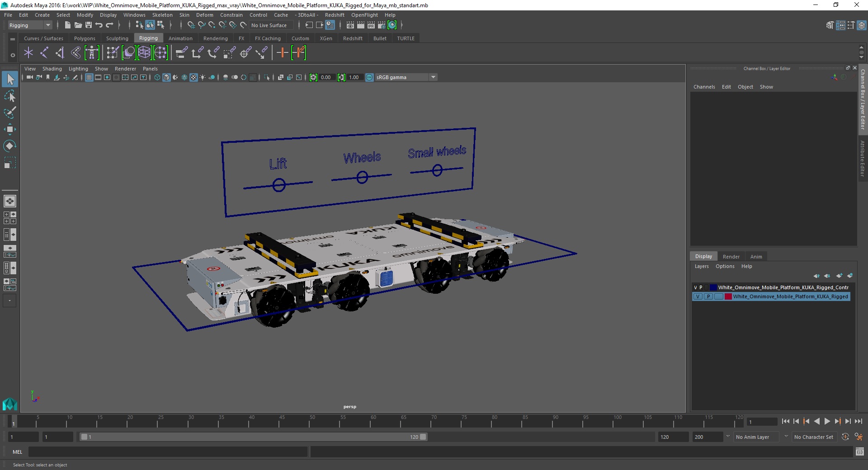
Task: Open the Channels menu in Channel Box
Action: (x=704, y=87)
